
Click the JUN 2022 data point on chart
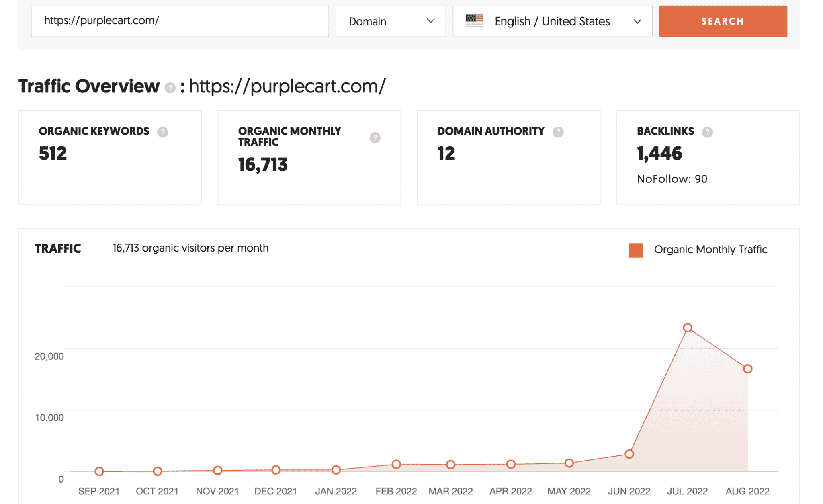(x=629, y=454)
